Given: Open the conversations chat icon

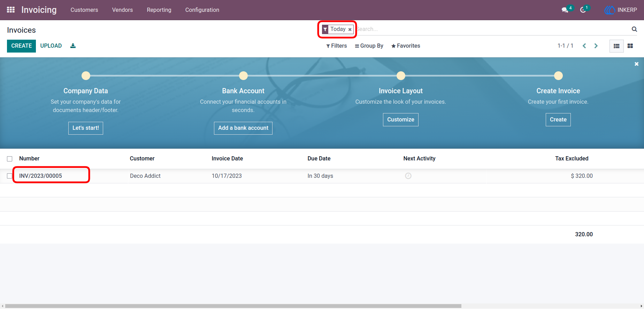Looking at the screenshot, I should [x=565, y=10].
